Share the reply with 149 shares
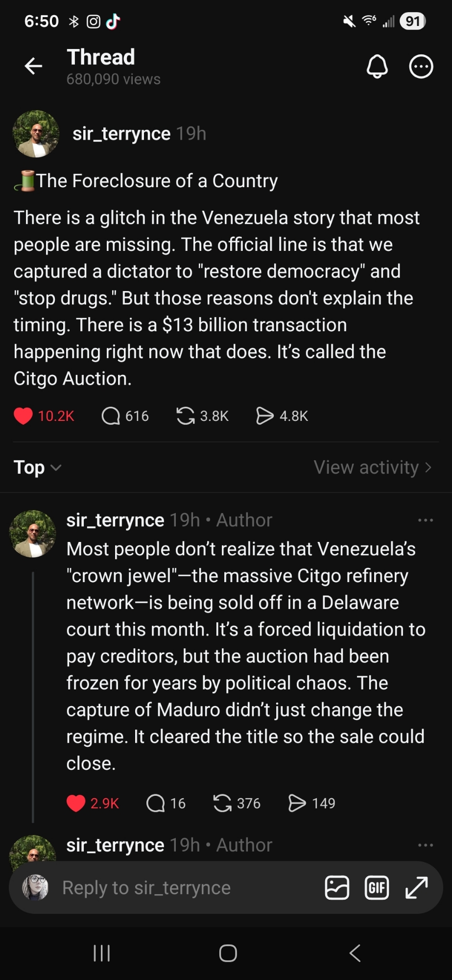 [x=297, y=803]
